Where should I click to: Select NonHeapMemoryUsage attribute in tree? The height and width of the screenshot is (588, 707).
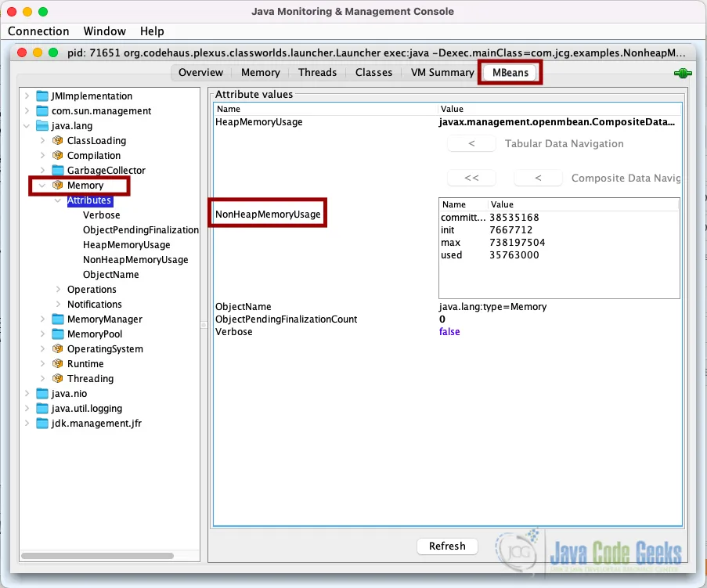tap(135, 260)
